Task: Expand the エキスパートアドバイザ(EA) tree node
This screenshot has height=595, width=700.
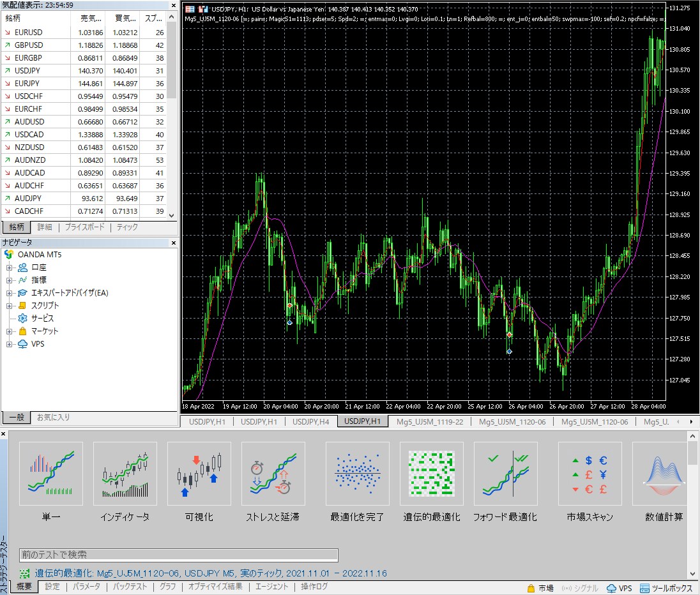Action: click(9, 293)
